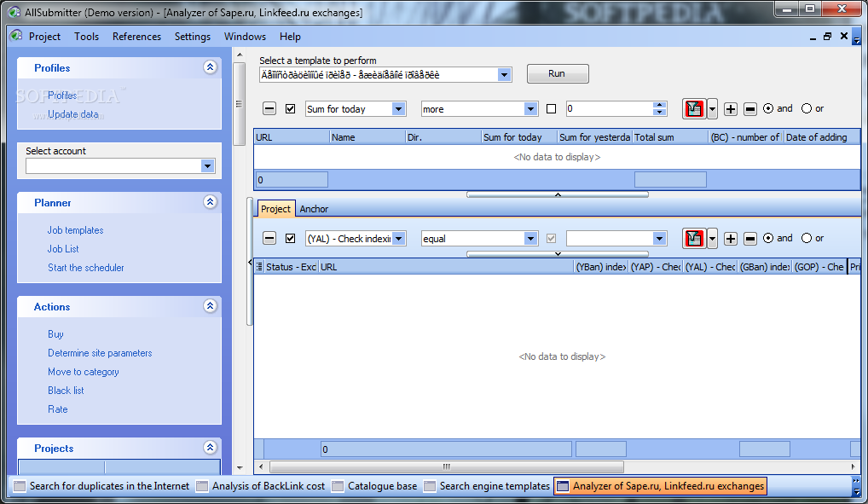Open the Job List link

[63, 249]
